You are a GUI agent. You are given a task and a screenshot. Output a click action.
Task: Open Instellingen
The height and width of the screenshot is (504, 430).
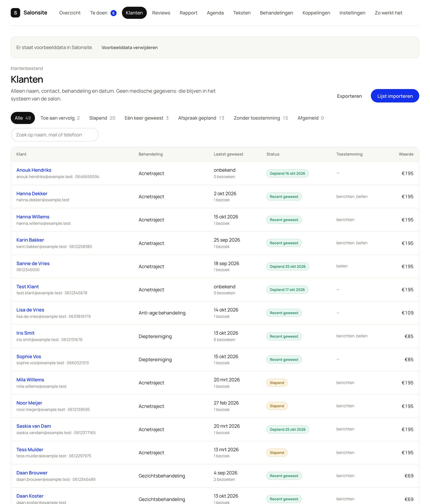[352, 13]
